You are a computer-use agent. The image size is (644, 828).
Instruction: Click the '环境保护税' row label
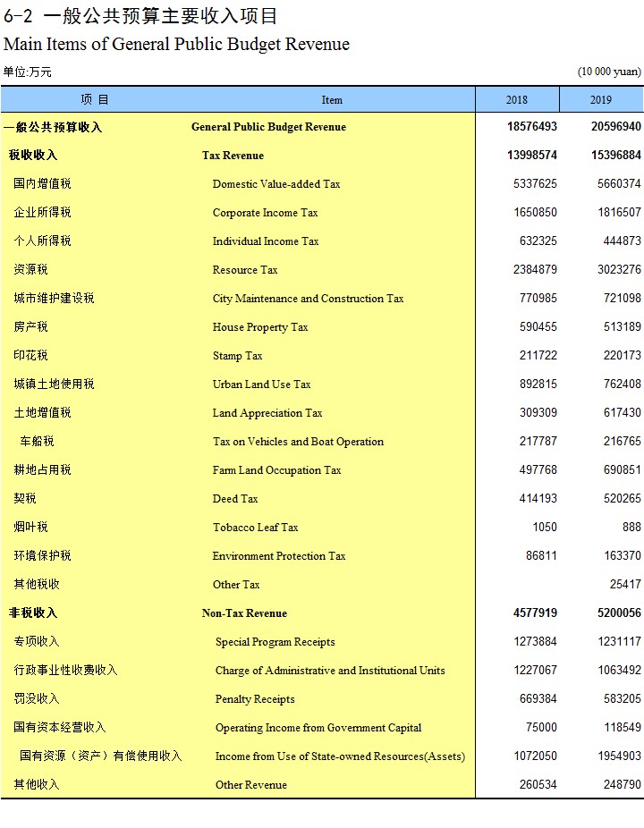click(x=42, y=555)
